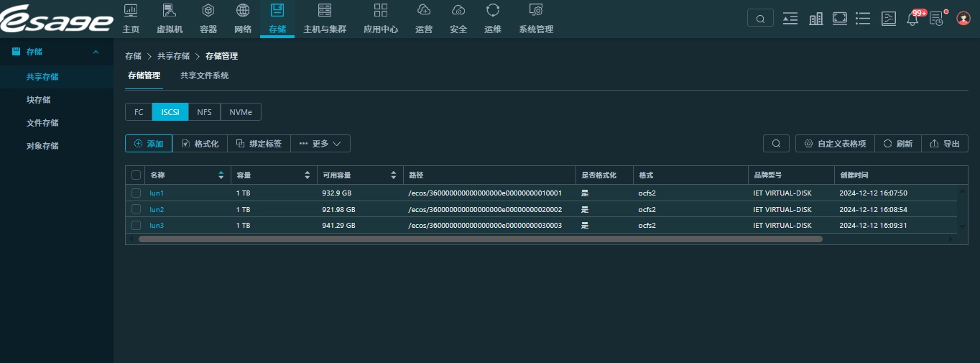Open the 运维 maintenance section
Screen dimensions: 980x363
point(493,19)
